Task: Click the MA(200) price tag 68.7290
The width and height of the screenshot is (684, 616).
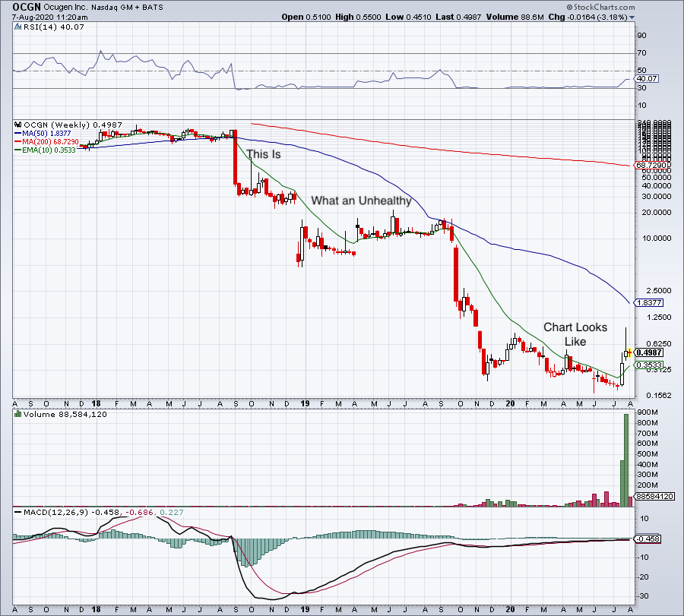Action: 651,166
